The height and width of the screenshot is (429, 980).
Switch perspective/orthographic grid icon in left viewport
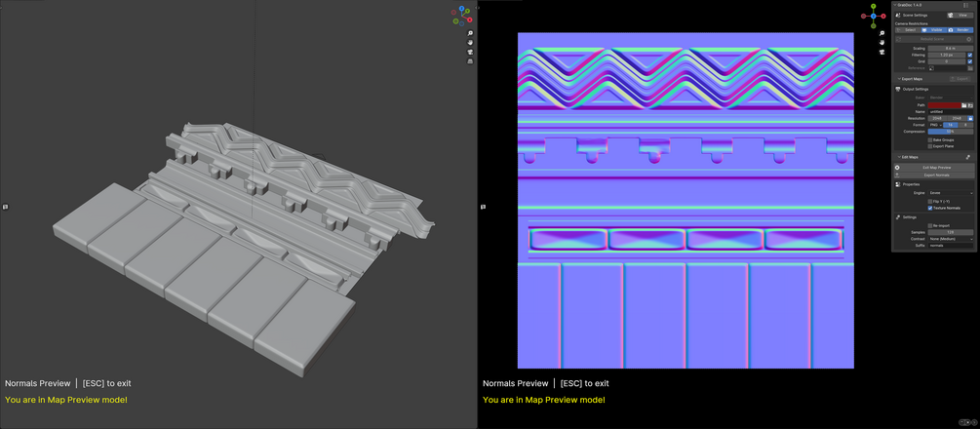pyautogui.click(x=470, y=61)
